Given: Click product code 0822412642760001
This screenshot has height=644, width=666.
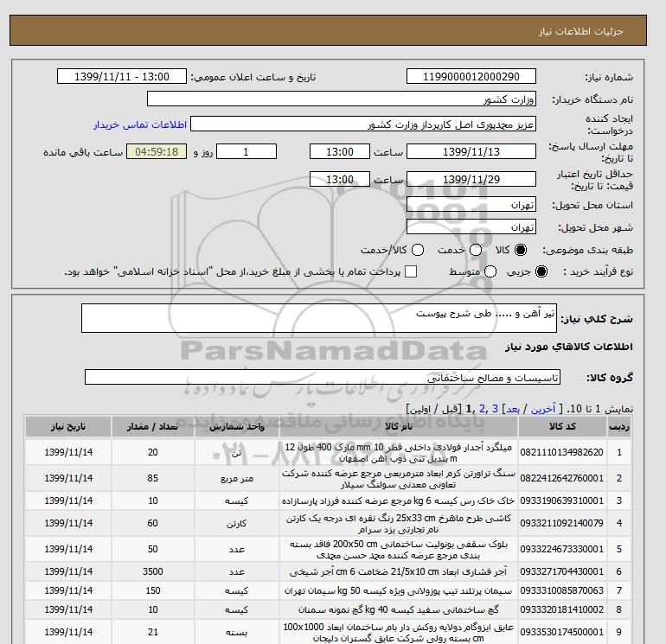Looking at the screenshot, I should click(x=561, y=478).
